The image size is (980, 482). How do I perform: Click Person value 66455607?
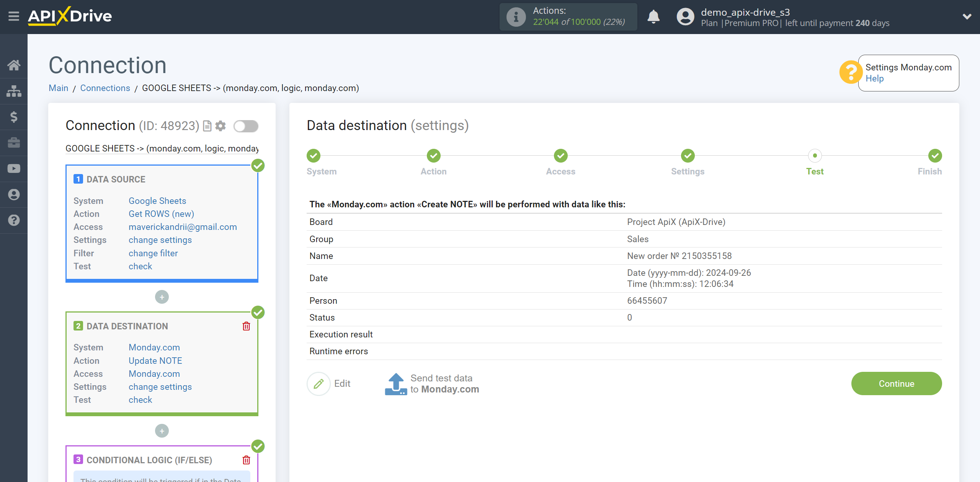click(x=647, y=301)
